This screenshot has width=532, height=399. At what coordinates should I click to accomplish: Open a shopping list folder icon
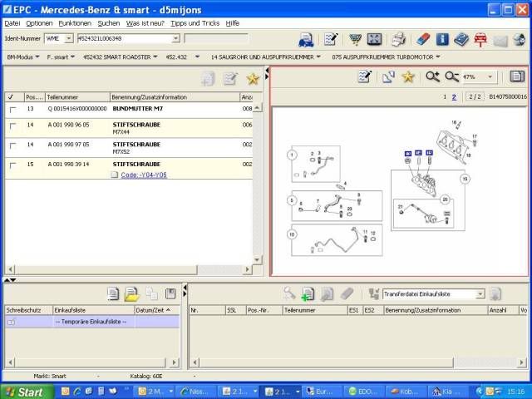click(132, 294)
